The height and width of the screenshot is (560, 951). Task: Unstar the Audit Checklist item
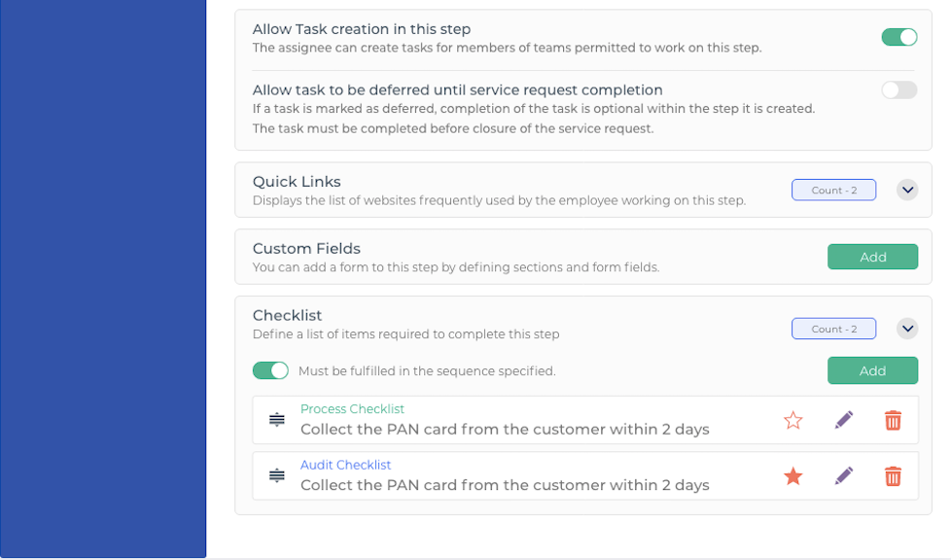pyautogui.click(x=792, y=476)
